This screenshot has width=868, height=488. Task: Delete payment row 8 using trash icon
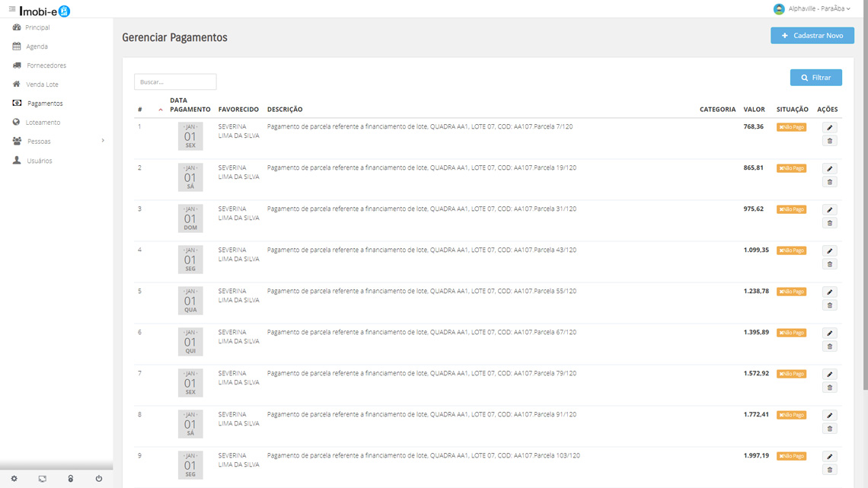[830, 429]
